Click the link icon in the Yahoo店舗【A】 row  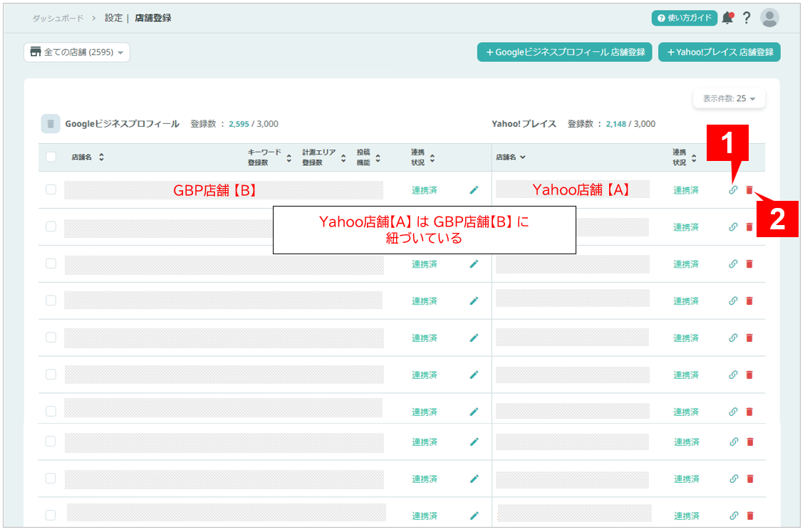[733, 190]
